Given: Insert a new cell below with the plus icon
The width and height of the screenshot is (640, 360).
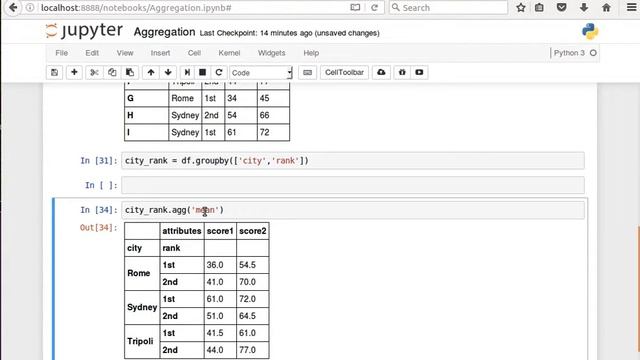Looking at the screenshot, I should tap(74, 73).
